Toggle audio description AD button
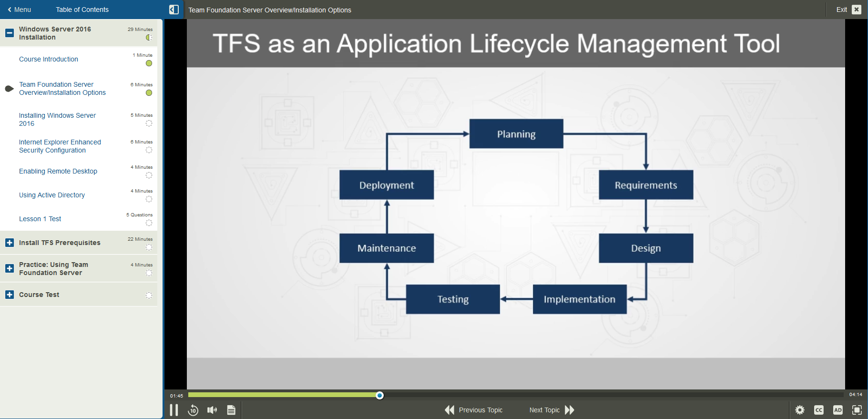Screen dimensions: 868x419 pos(837,410)
